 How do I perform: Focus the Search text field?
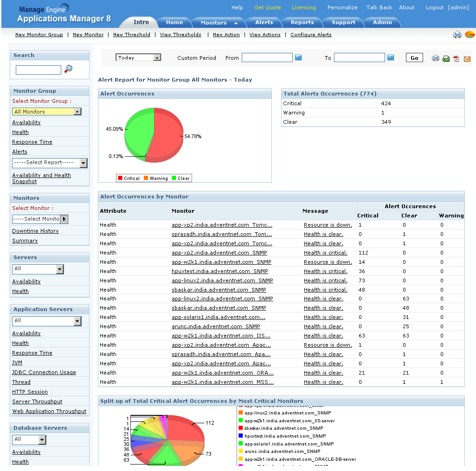(39, 70)
